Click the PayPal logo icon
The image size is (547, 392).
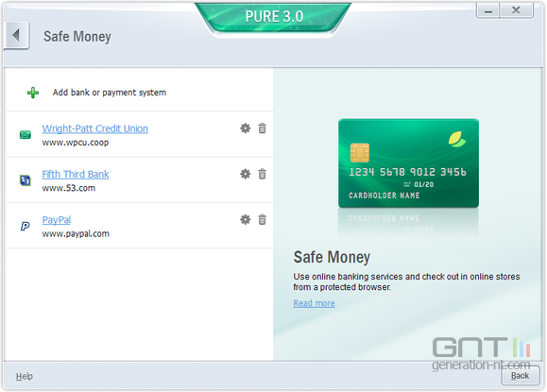(26, 227)
